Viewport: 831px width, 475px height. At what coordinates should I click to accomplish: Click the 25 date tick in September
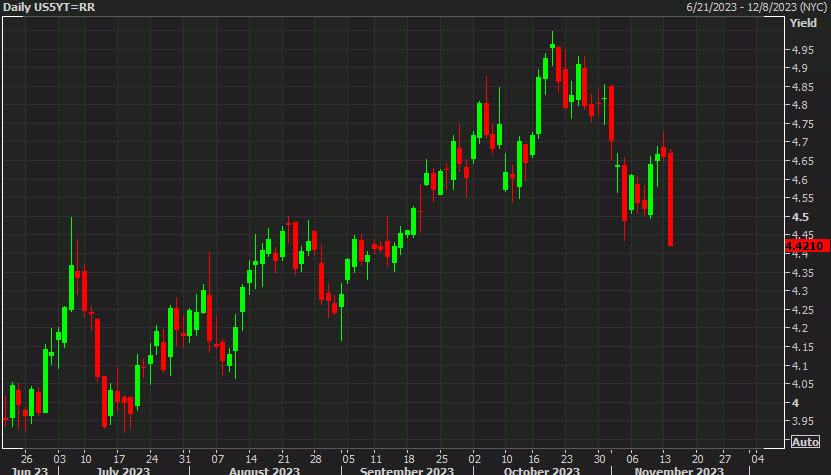(x=441, y=459)
